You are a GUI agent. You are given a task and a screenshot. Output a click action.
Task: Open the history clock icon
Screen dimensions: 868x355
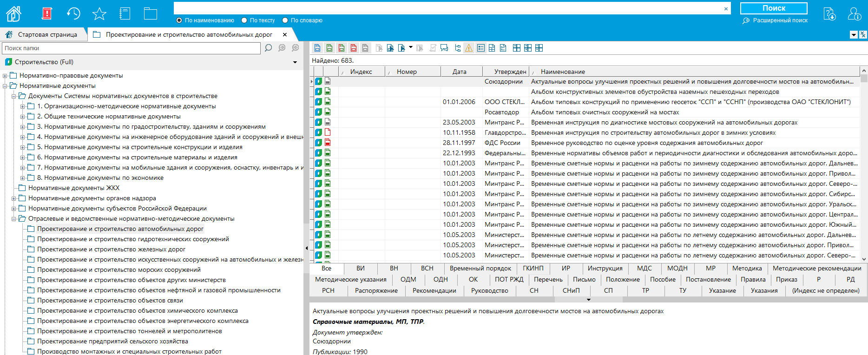[x=73, y=13]
